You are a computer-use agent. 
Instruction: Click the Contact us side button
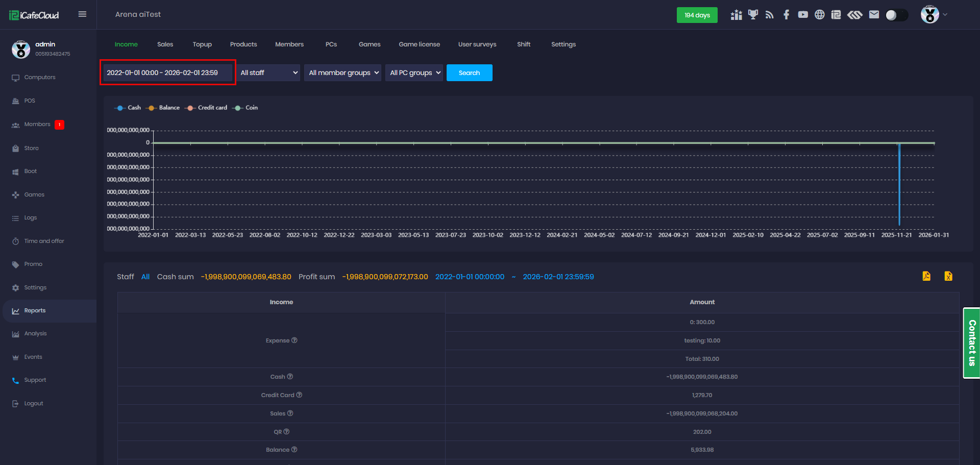[x=971, y=342]
